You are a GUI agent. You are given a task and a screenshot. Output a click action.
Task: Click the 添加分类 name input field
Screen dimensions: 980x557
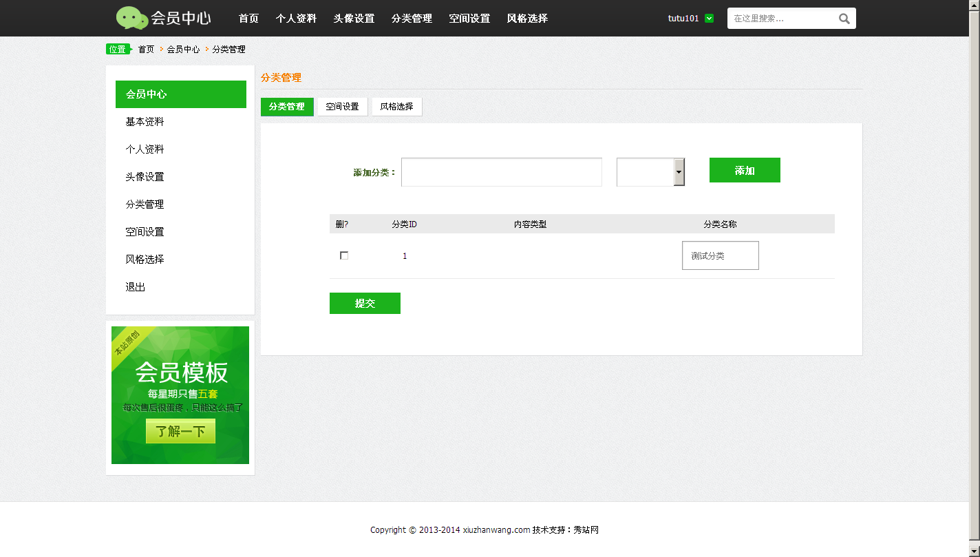501,172
